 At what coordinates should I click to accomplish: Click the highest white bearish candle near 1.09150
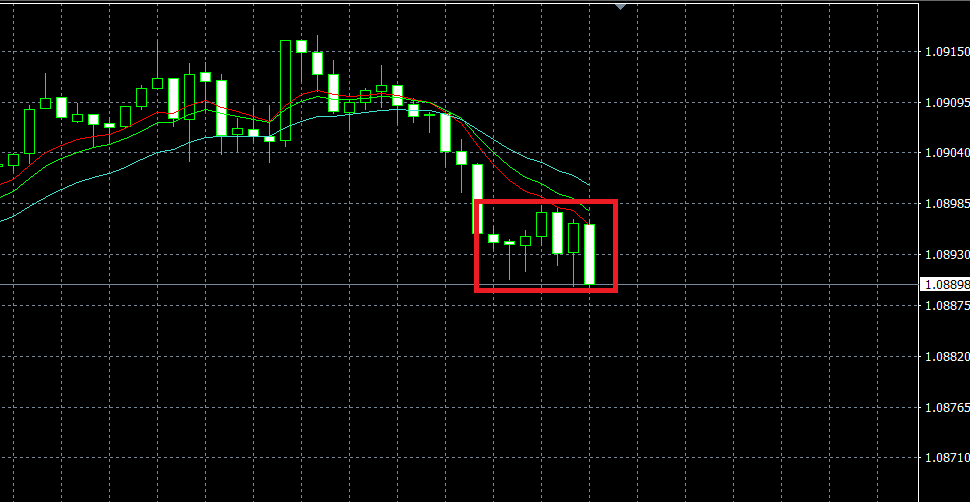pyautogui.click(x=301, y=46)
